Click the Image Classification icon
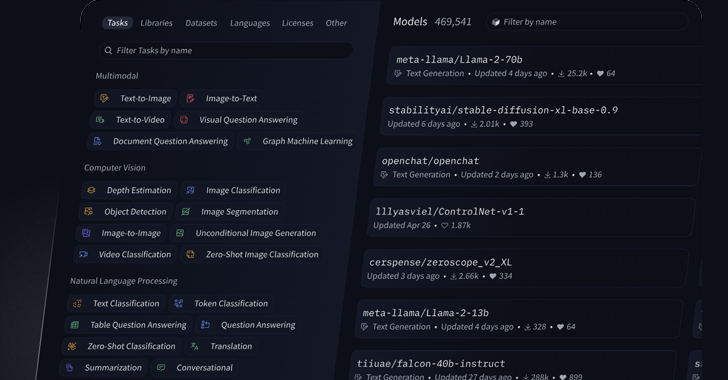This screenshot has height=380, width=728. (x=190, y=190)
